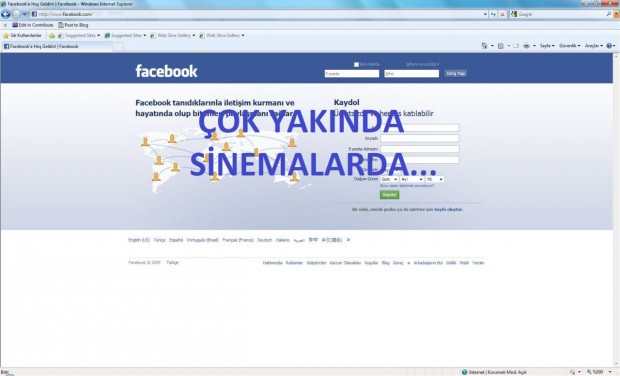Click the Koşullar footer link

[371, 263]
